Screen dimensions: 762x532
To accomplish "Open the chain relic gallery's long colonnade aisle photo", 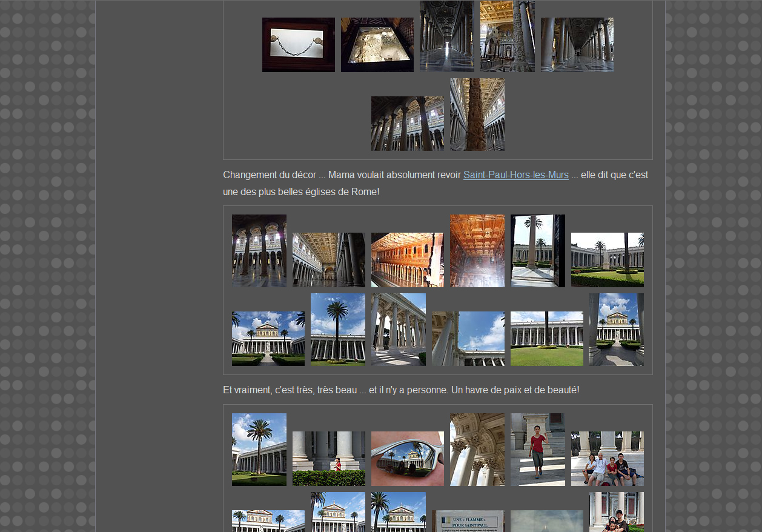I will coord(577,45).
